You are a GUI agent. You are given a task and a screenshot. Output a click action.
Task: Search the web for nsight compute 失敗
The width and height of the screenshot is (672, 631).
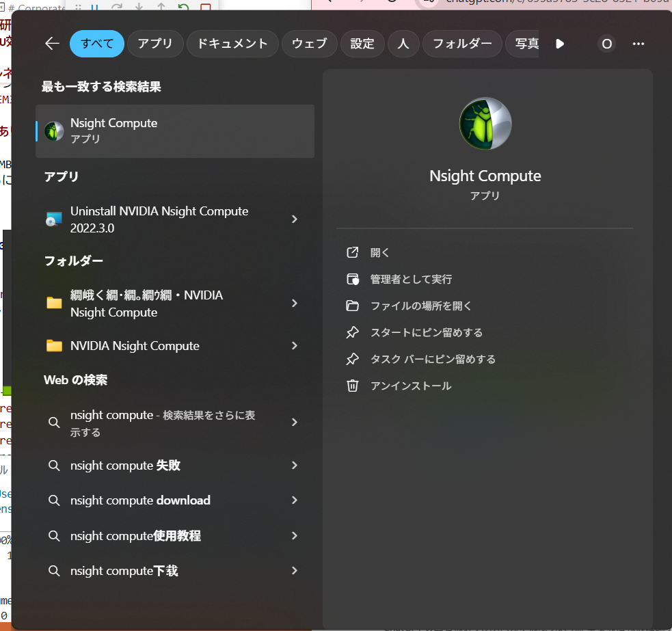click(175, 465)
